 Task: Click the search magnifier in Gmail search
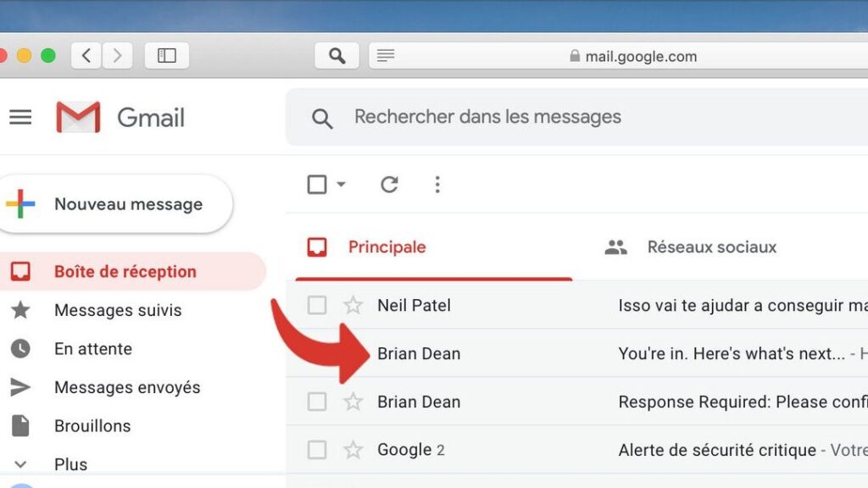322,118
